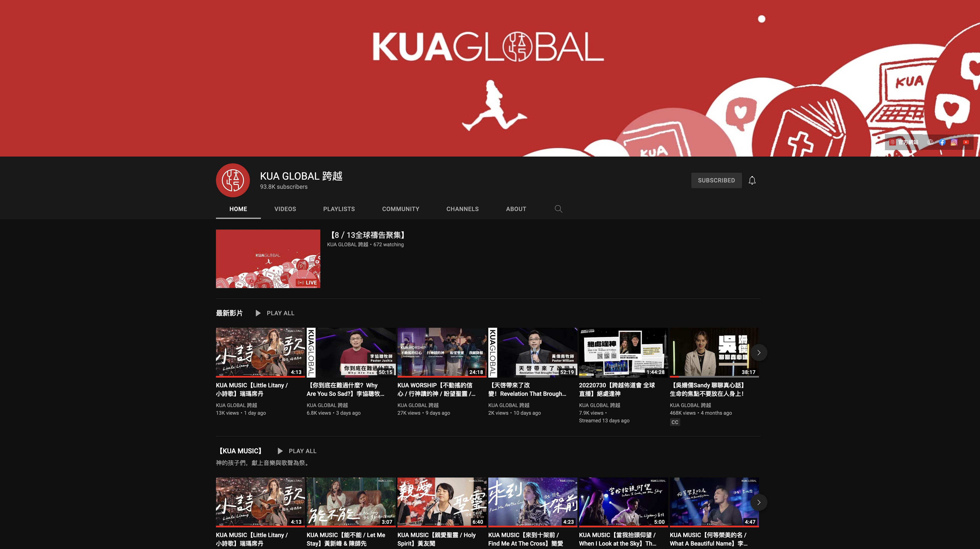Click PLAY ALL for 最新影片
The image size is (980, 549).
tap(280, 313)
